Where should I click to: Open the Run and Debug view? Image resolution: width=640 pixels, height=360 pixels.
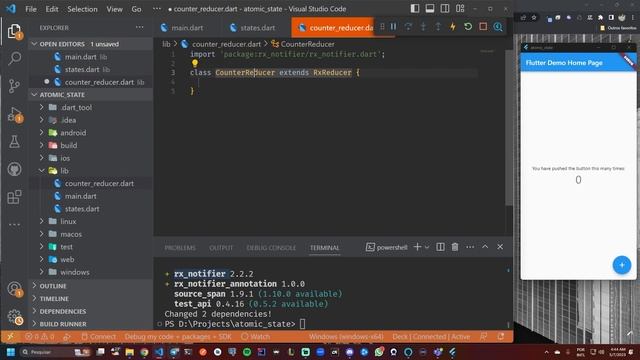[14, 115]
